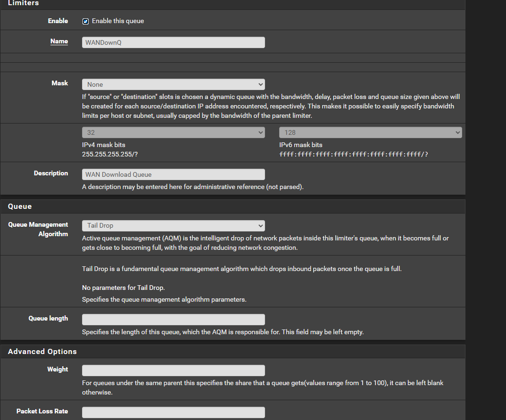
Task: Open the Mask dropdown set to None
Action: (173, 84)
